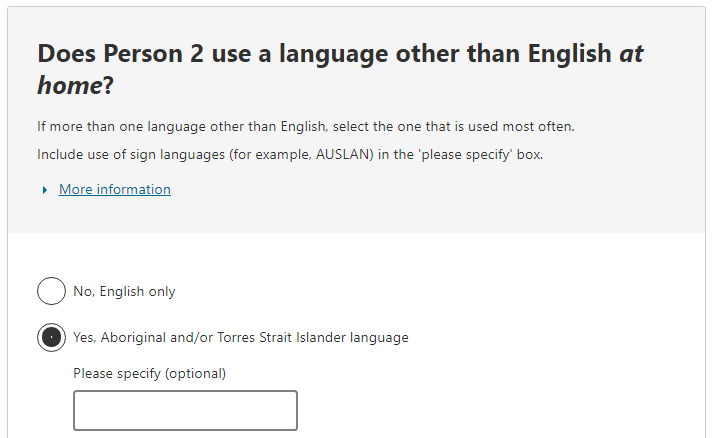
Task: Click the 'Please specify (optional)' field label
Action: click(x=149, y=374)
